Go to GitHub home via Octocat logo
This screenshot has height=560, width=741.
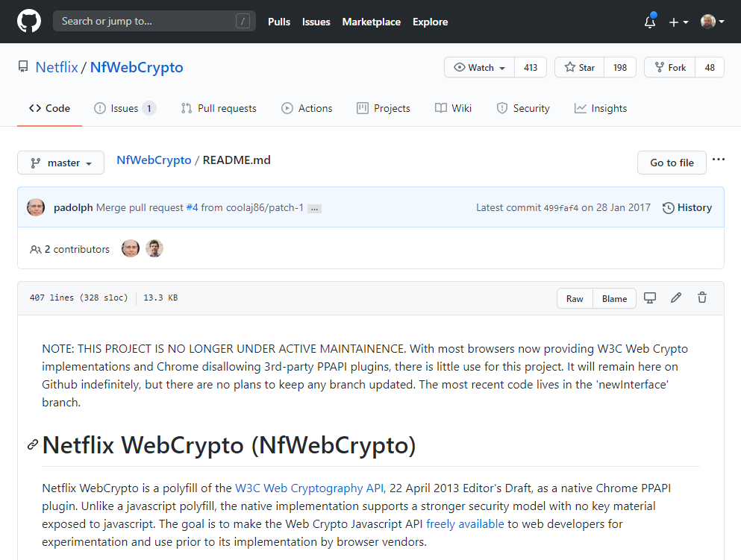pos(29,21)
